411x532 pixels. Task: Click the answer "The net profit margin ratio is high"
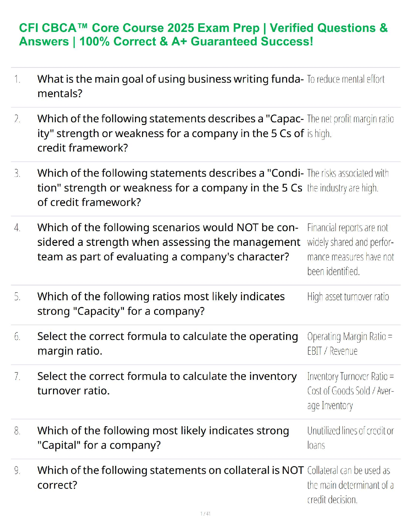(350, 126)
